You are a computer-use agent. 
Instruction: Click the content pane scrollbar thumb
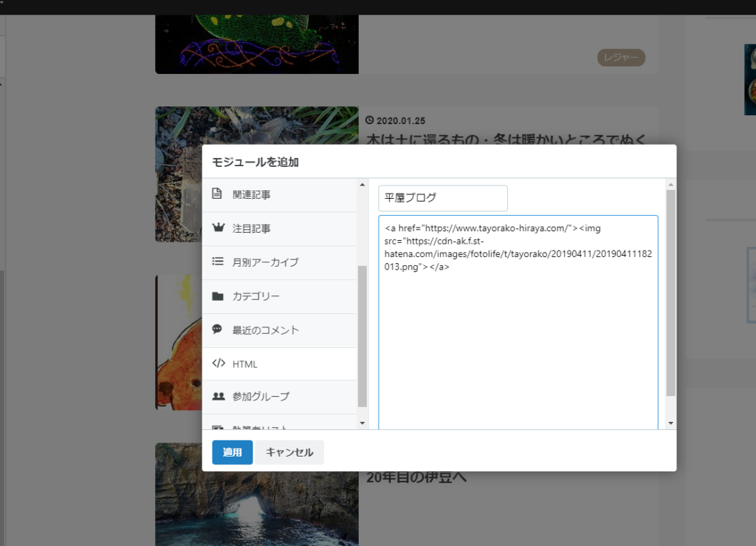click(x=670, y=293)
